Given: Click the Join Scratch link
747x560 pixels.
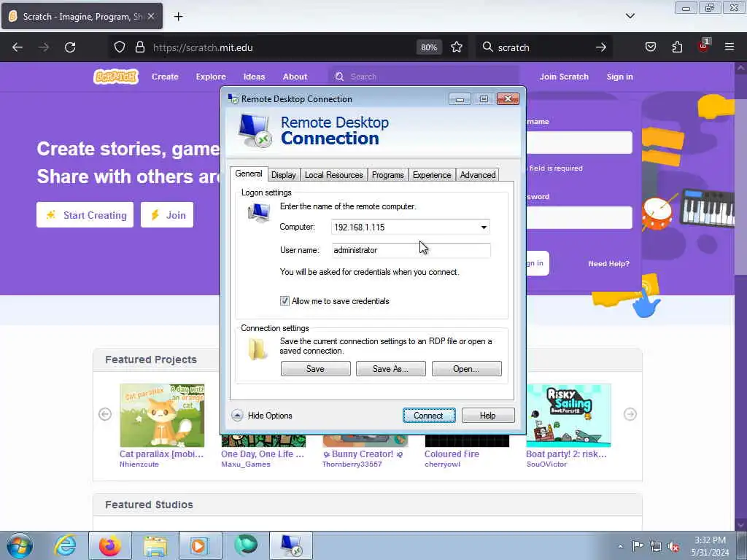Looking at the screenshot, I should [x=564, y=77].
